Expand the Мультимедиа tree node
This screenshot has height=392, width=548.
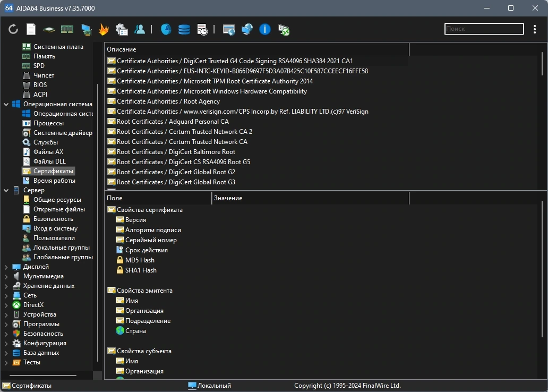pos(6,276)
